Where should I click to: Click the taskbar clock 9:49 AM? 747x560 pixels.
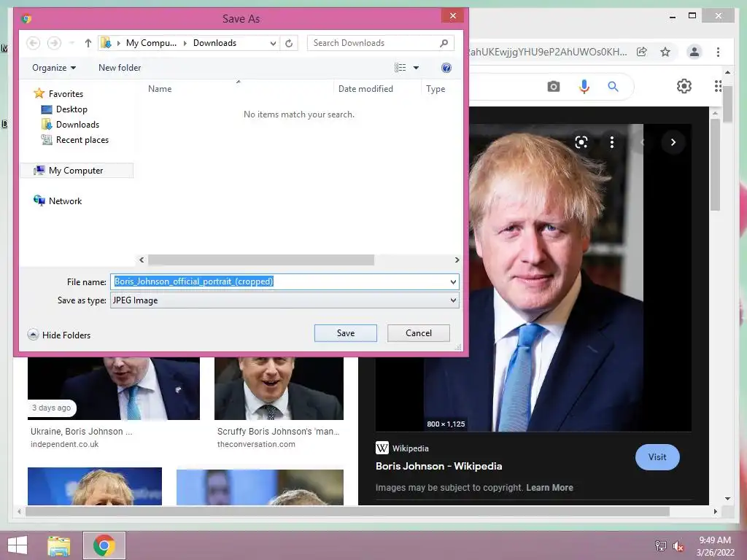coord(715,540)
